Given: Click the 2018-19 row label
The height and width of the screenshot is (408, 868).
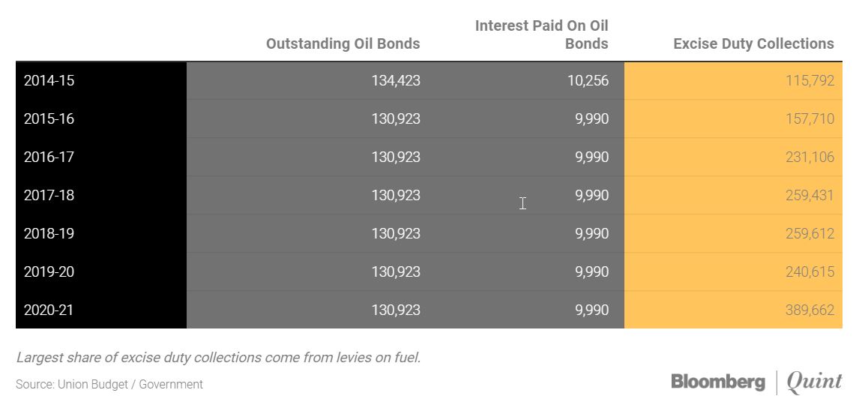Looking at the screenshot, I should pyautogui.click(x=49, y=233).
